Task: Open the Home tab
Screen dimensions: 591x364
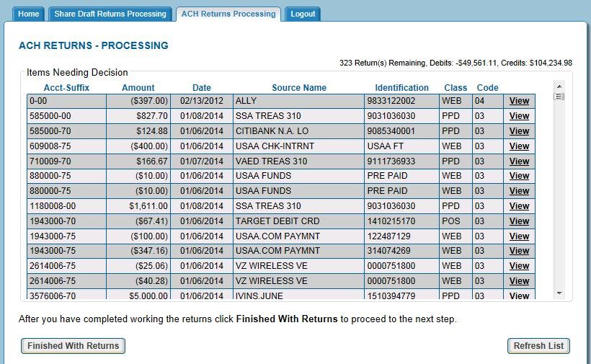Action: (x=29, y=14)
